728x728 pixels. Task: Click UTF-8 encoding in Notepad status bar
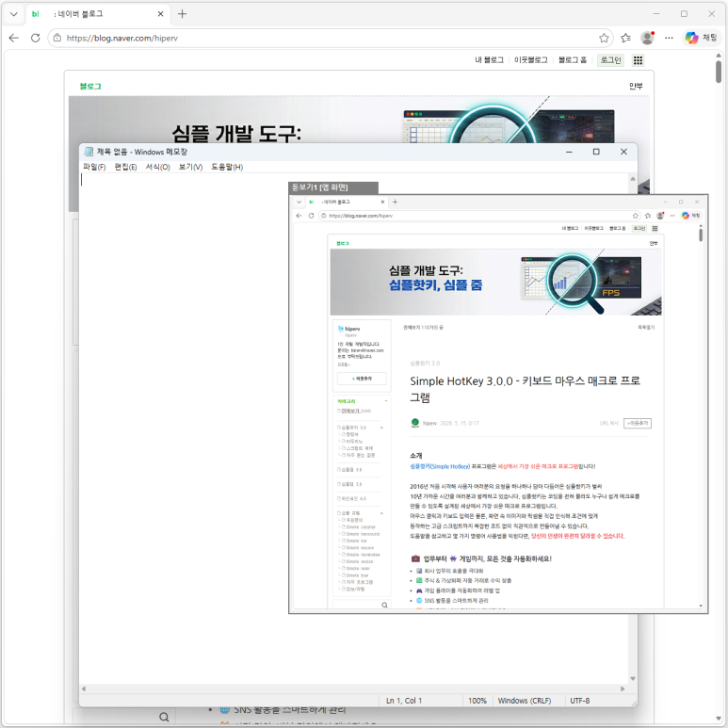(580, 701)
